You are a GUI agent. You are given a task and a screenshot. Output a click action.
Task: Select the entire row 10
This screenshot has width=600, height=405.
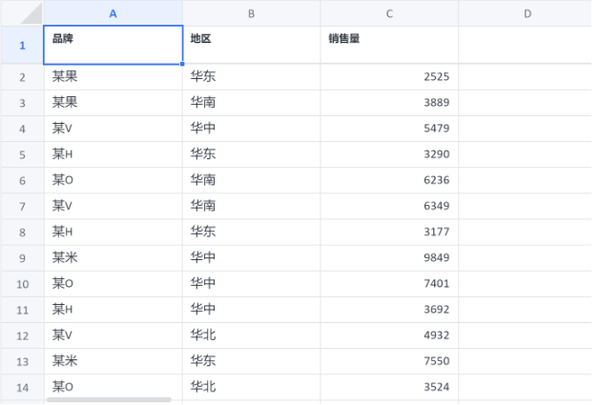pyautogui.click(x=22, y=284)
